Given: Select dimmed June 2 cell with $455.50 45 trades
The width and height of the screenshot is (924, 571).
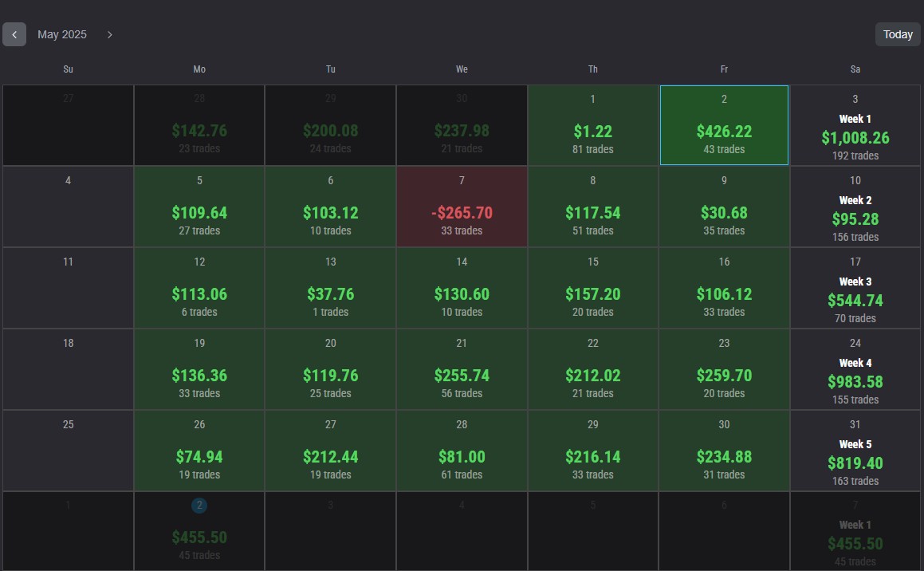Looking at the screenshot, I should [199, 531].
